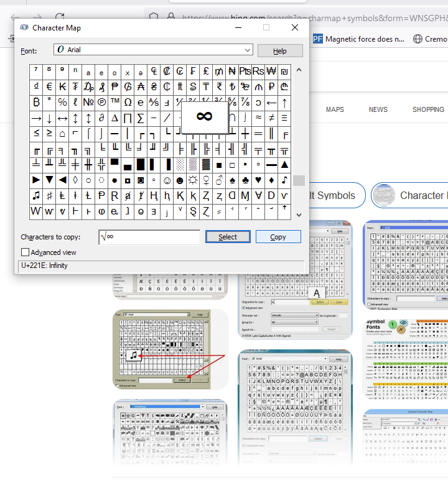Pick the Bitcoin symbol in grid
Viewport: 448px width, 480px height.
pos(36,103)
